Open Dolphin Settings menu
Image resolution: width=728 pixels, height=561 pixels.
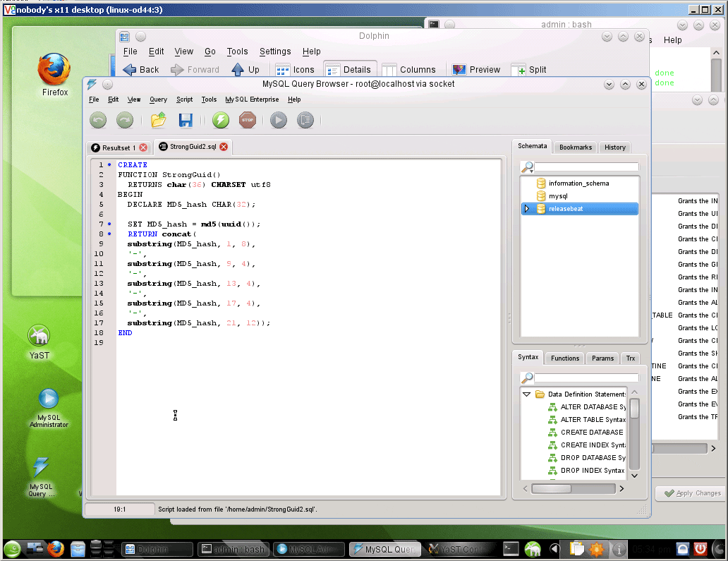pos(275,52)
